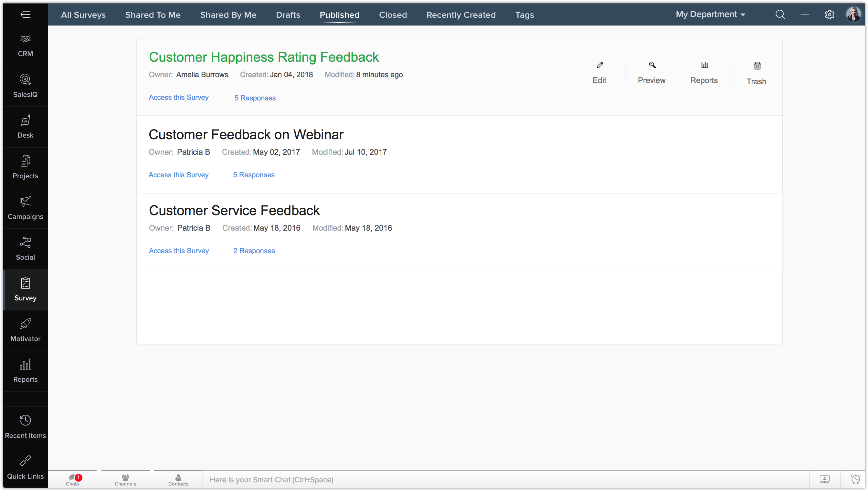This screenshot has height=491, width=868.
Task: Click the plus icon to create new
Action: coord(805,15)
